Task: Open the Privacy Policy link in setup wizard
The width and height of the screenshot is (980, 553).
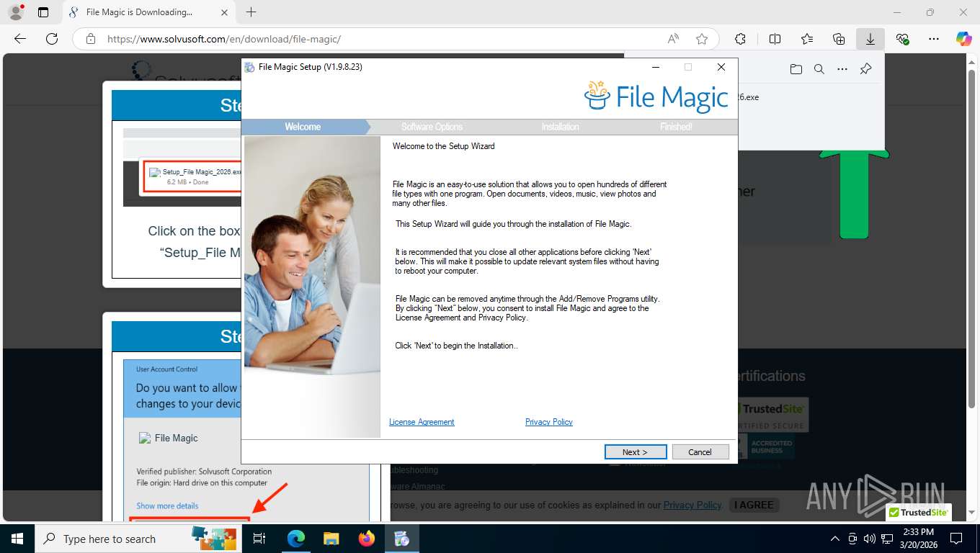Action: click(548, 422)
